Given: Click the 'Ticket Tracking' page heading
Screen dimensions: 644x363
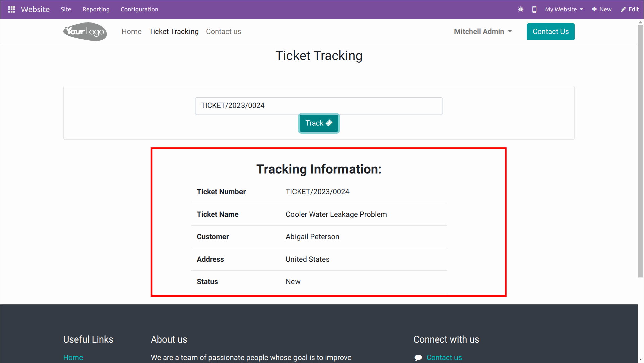Looking at the screenshot, I should pos(319,56).
